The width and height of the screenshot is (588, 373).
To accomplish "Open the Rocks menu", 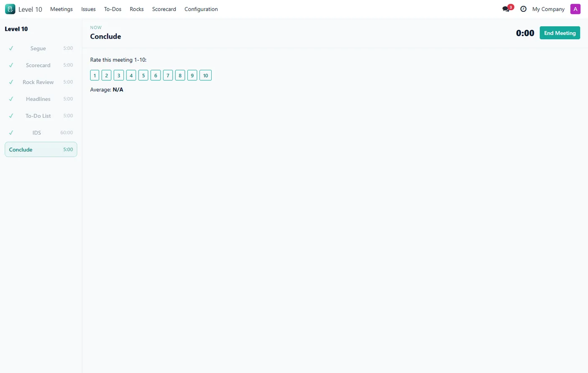I will (136, 9).
